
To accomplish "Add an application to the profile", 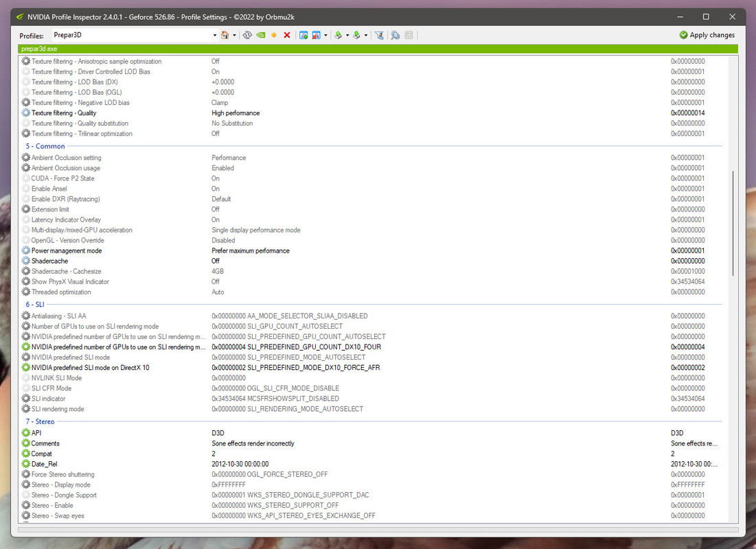I will tap(303, 35).
